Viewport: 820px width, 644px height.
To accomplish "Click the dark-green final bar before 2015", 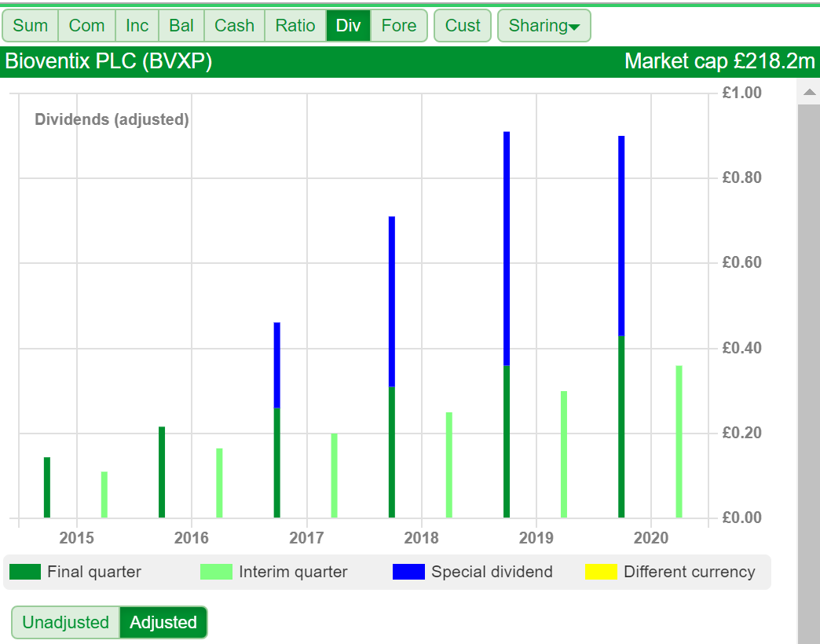I will click(x=47, y=488).
